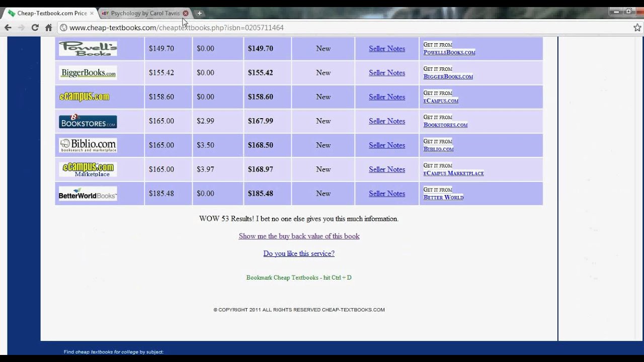Click the WOW 53 Results message
Image resolution: width=644 pixels, height=362 pixels.
click(299, 219)
